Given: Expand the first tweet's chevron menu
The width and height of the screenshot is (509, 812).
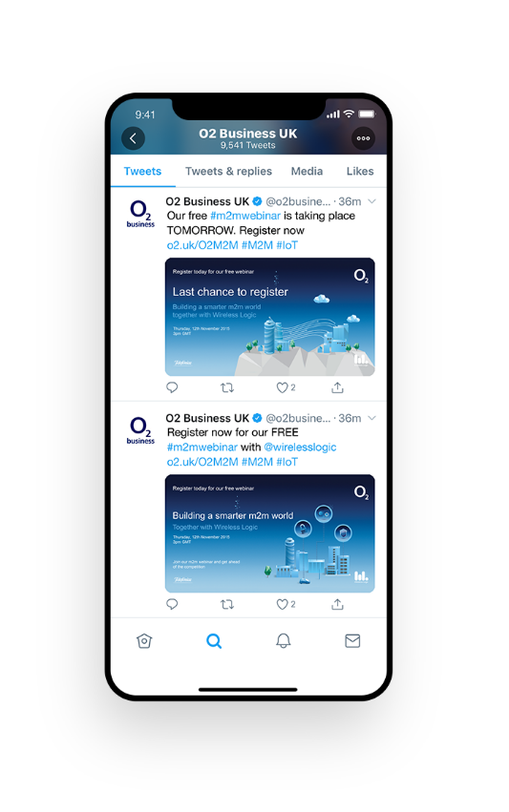Looking at the screenshot, I should (x=371, y=201).
